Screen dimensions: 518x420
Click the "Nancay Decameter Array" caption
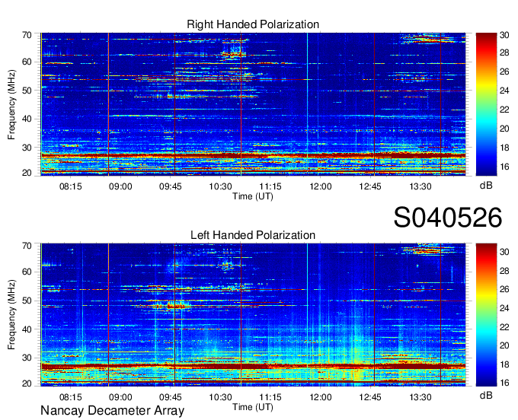[x=112, y=411]
